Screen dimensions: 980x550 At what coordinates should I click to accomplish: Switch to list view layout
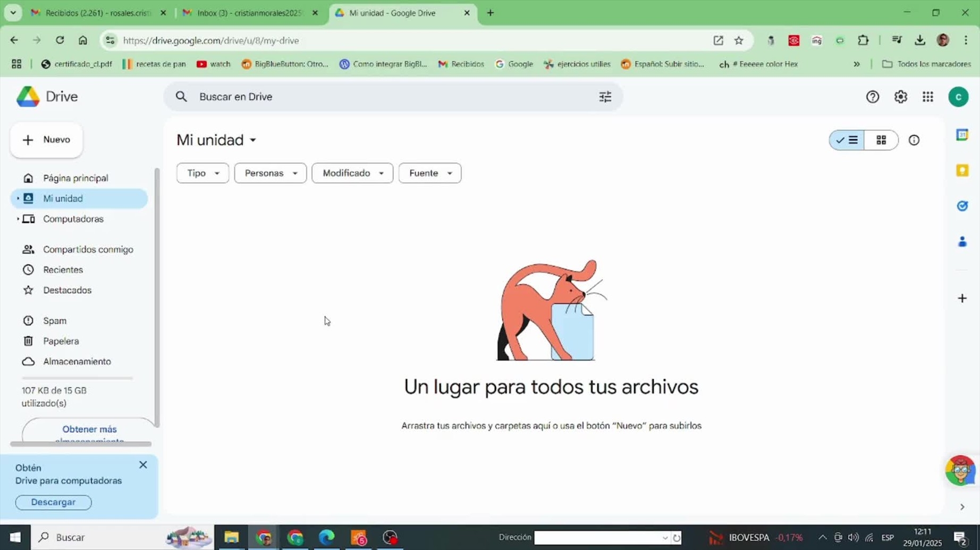point(847,140)
